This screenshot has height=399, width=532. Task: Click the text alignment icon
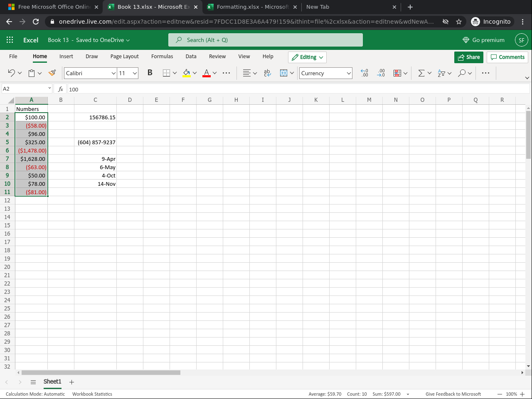247,73
